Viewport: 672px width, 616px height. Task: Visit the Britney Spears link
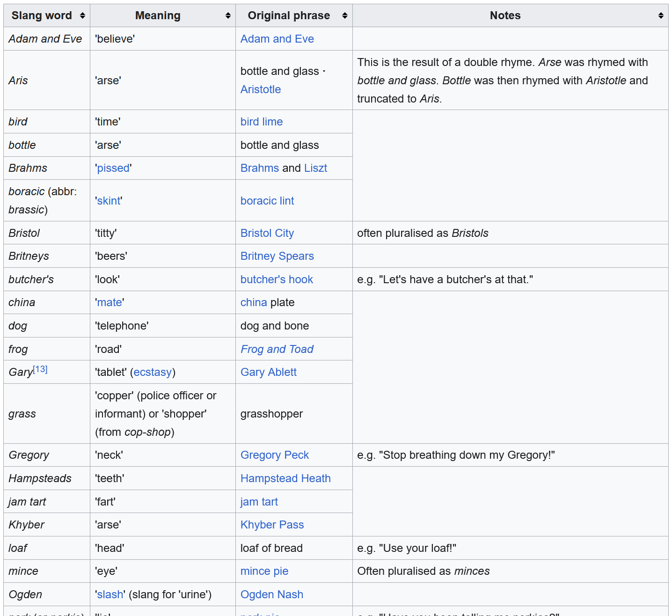click(x=277, y=256)
